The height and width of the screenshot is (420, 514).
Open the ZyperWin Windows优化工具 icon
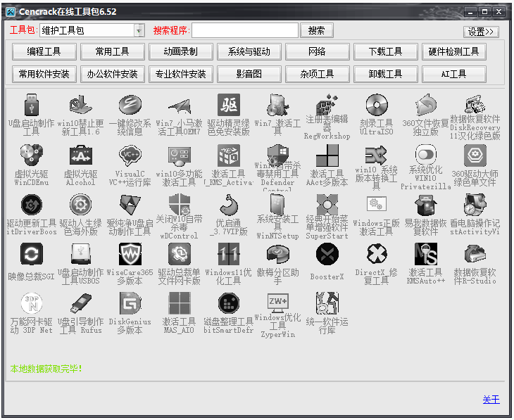(x=277, y=304)
